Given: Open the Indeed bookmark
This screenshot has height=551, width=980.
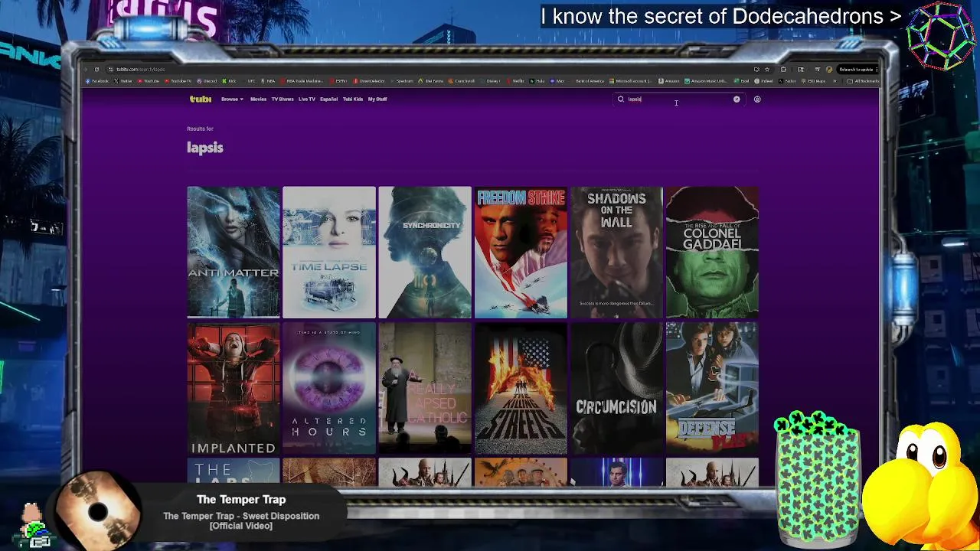Looking at the screenshot, I should click(x=763, y=81).
